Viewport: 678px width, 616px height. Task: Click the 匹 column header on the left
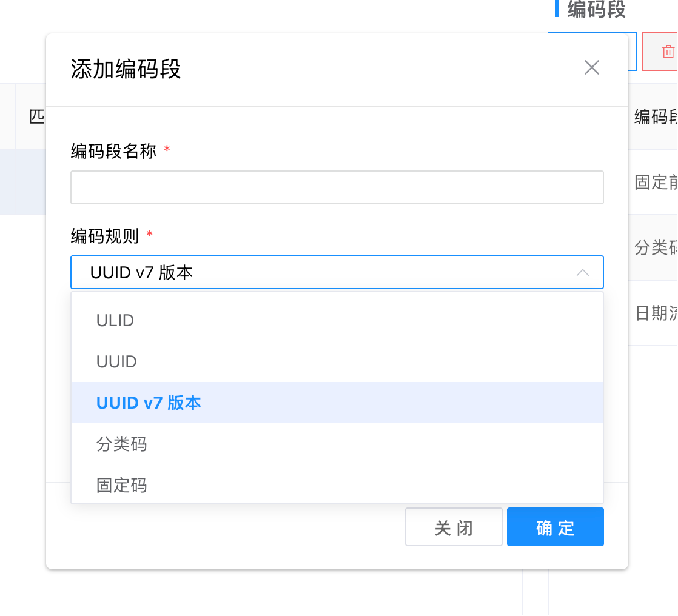(37, 116)
